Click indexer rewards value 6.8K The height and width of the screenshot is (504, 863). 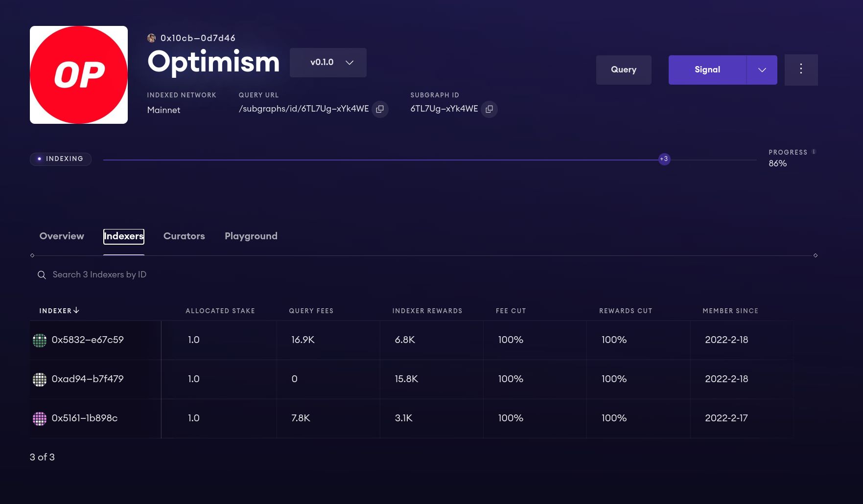click(405, 340)
